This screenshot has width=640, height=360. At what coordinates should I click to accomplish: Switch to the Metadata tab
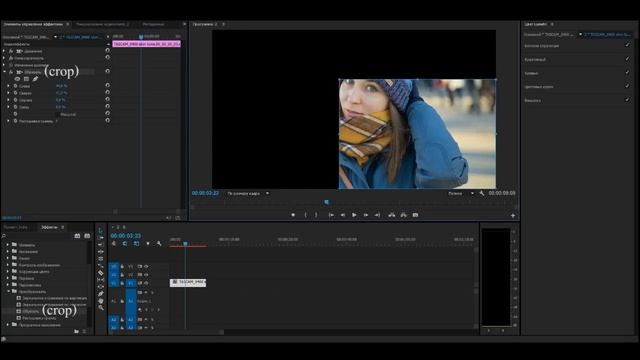click(x=154, y=24)
